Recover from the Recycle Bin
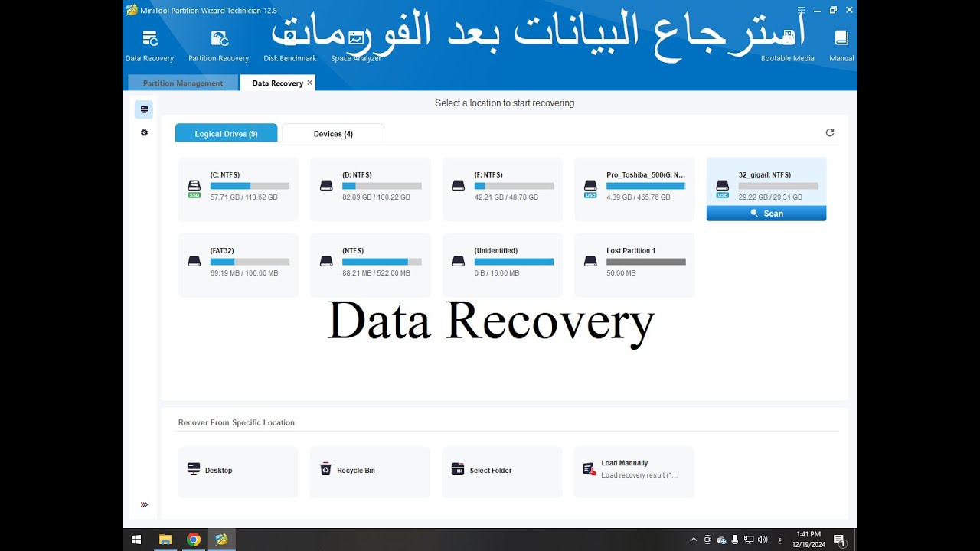The width and height of the screenshot is (980, 551). coord(370,471)
